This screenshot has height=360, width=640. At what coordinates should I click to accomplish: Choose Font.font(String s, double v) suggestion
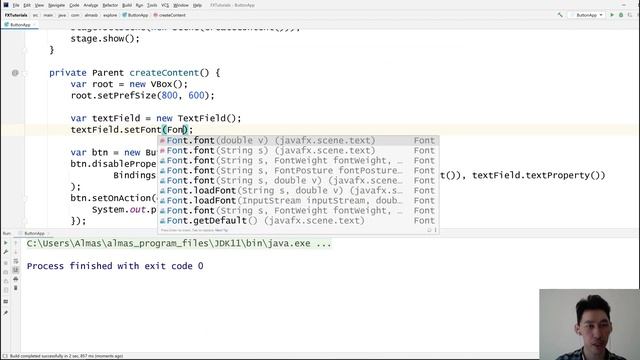(298, 180)
